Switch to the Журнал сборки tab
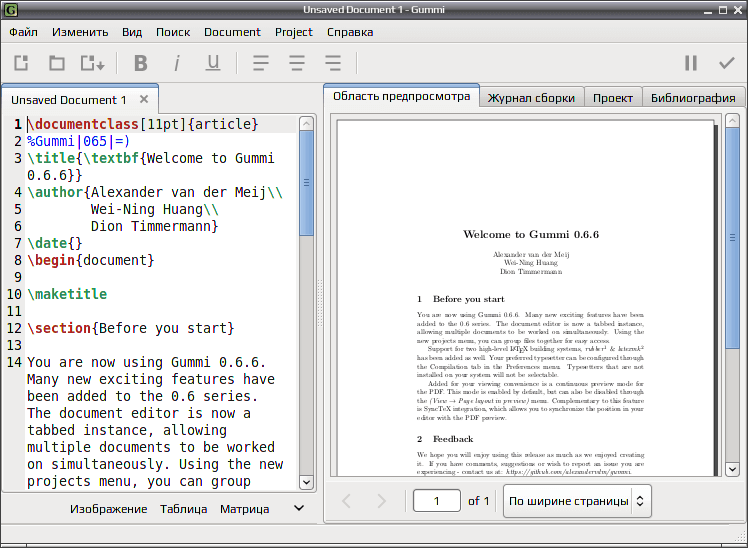Image resolution: width=748 pixels, height=548 pixels. click(x=531, y=98)
